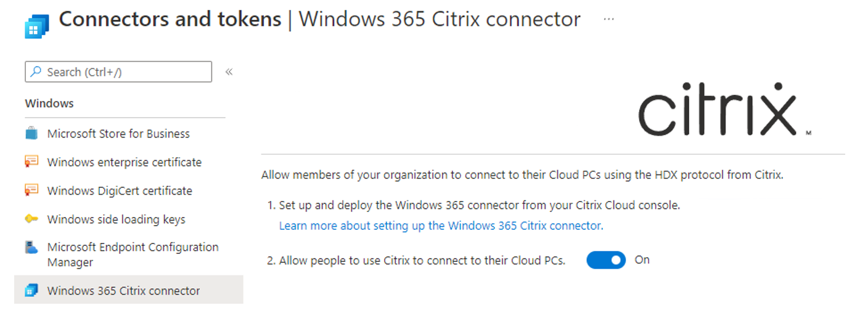Select Windows enterprise certificate menu item
The image size is (868, 331).
[x=124, y=162]
